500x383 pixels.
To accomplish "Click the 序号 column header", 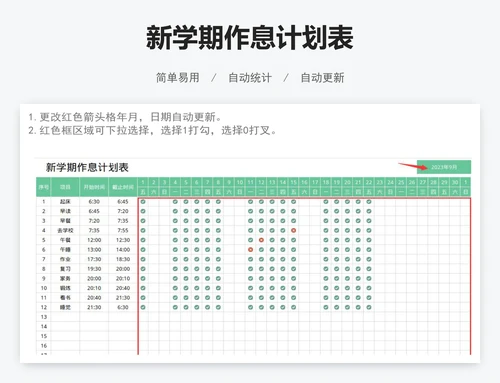I will pyautogui.click(x=43, y=187).
